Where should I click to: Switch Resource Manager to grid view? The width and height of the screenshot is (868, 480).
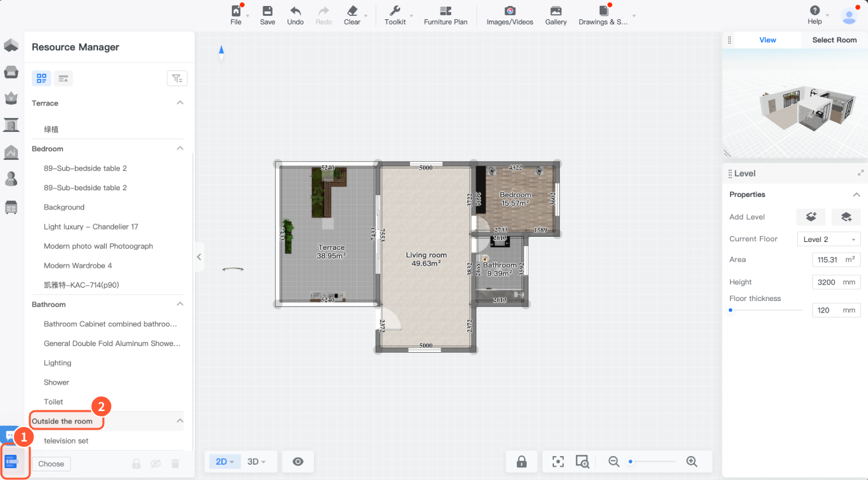(42, 78)
